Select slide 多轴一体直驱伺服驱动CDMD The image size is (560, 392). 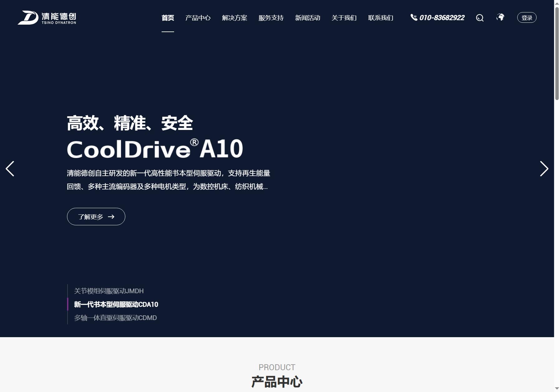115,318
